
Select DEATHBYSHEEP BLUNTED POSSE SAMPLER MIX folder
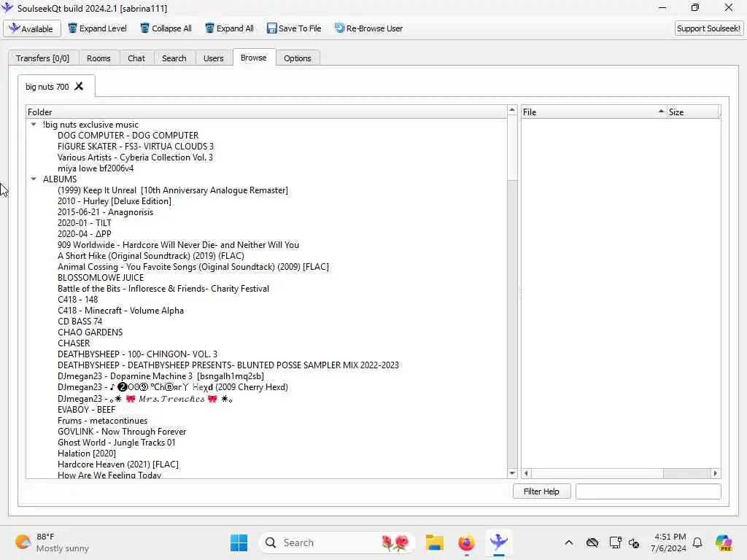coord(228,365)
